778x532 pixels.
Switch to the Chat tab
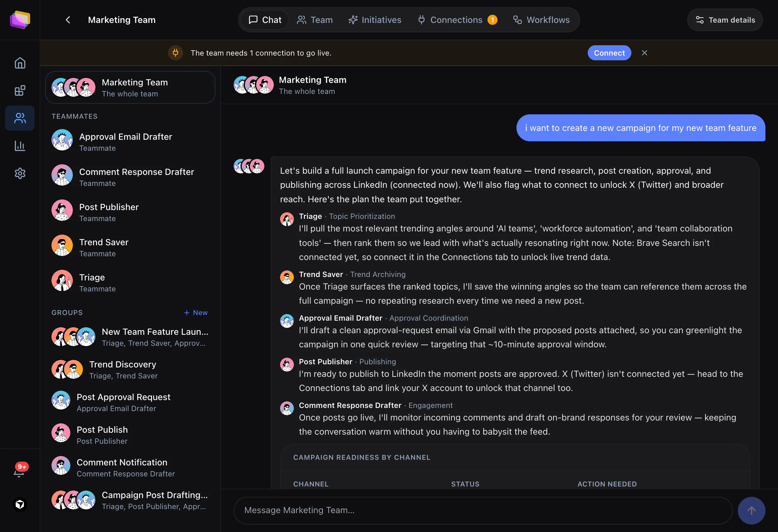(265, 20)
